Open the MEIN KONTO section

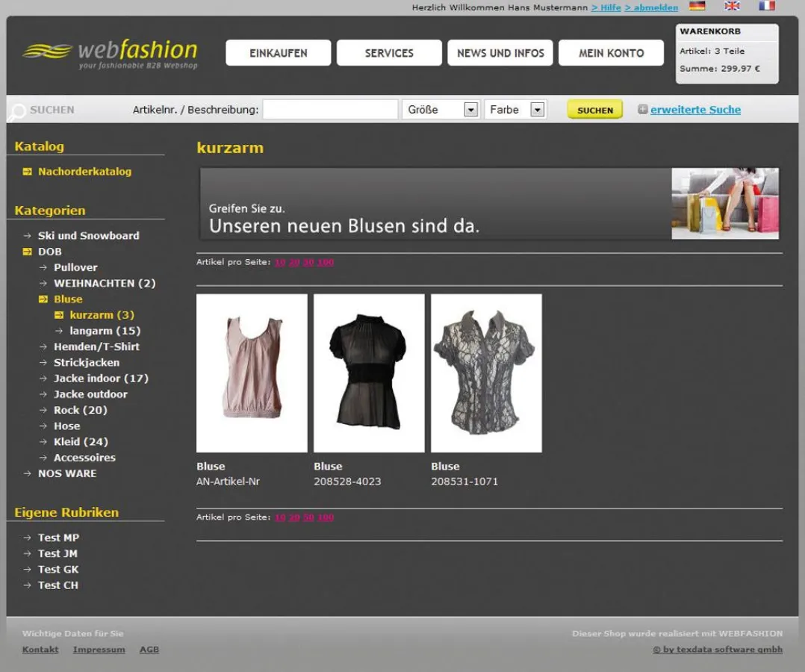[x=611, y=52]
